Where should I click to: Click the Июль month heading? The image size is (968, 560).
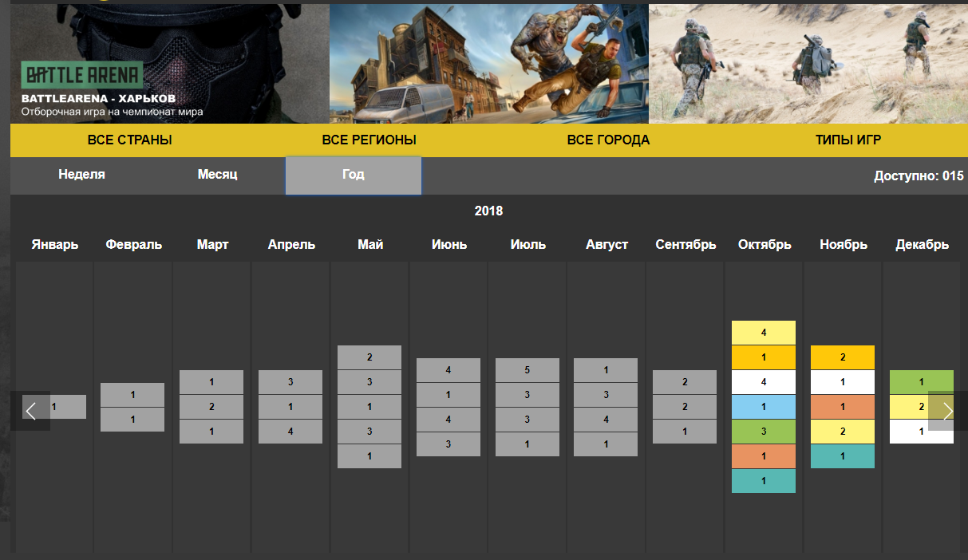pos(528,245)
